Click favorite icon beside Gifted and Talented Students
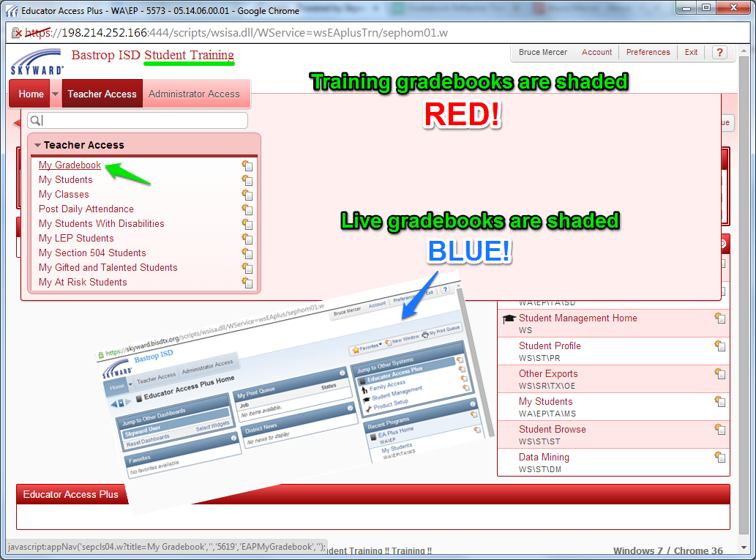This screenshot has width=756, height=560. 247,268
